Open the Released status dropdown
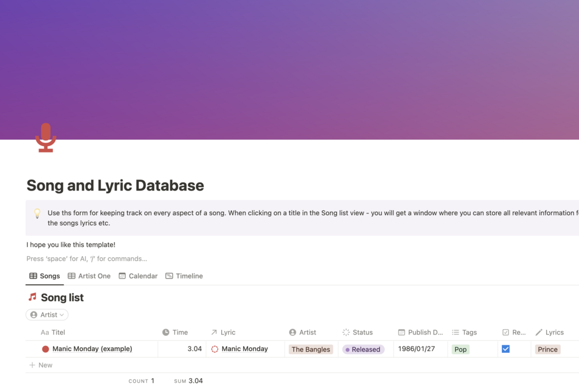The image size is (579, 392). click(363, 349)
